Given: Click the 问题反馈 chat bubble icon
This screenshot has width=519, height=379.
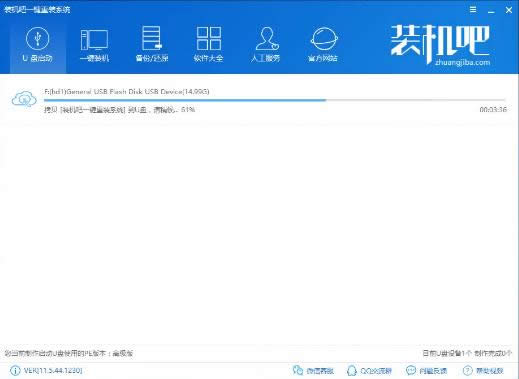Looking at the screenshot, I should [411, 370].
